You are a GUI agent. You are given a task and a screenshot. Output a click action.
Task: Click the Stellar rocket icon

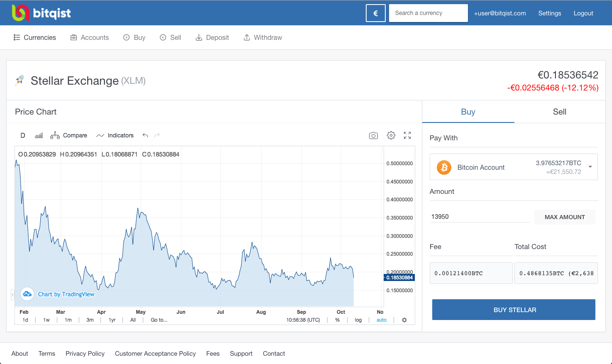click(20, 80)
